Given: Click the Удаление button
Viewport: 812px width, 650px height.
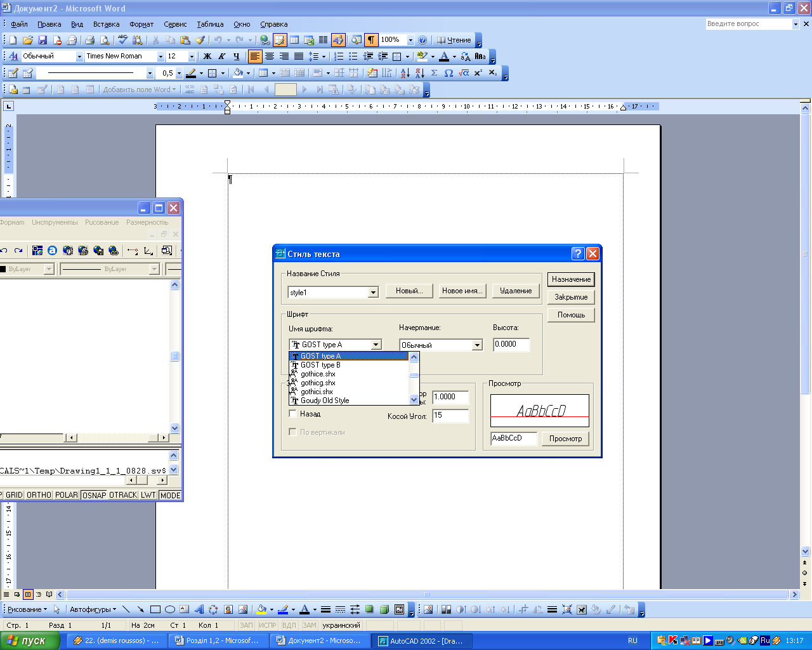Looking at the screenshot, I should 516,291.
